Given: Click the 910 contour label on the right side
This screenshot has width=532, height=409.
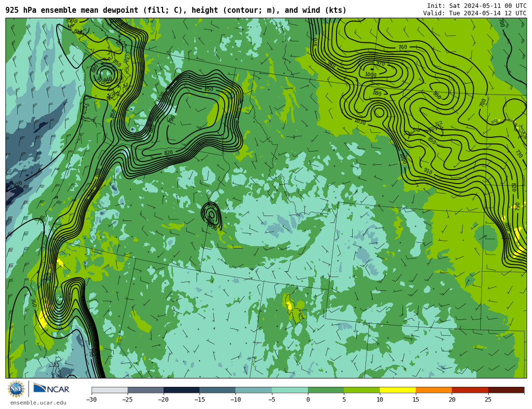Looking at the screenshot, I should pyautogui.click(x=428, y=172).
